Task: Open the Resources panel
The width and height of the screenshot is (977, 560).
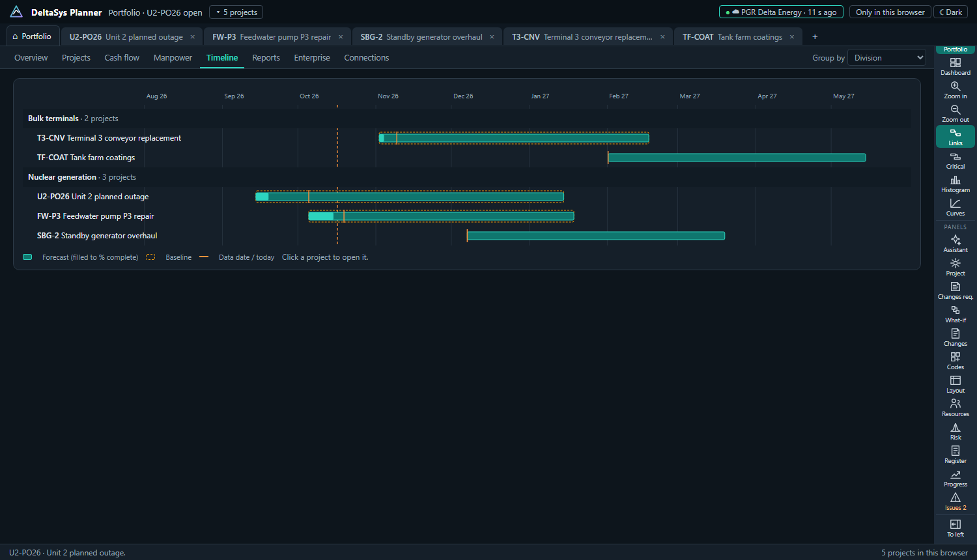Action: (956, 408)
